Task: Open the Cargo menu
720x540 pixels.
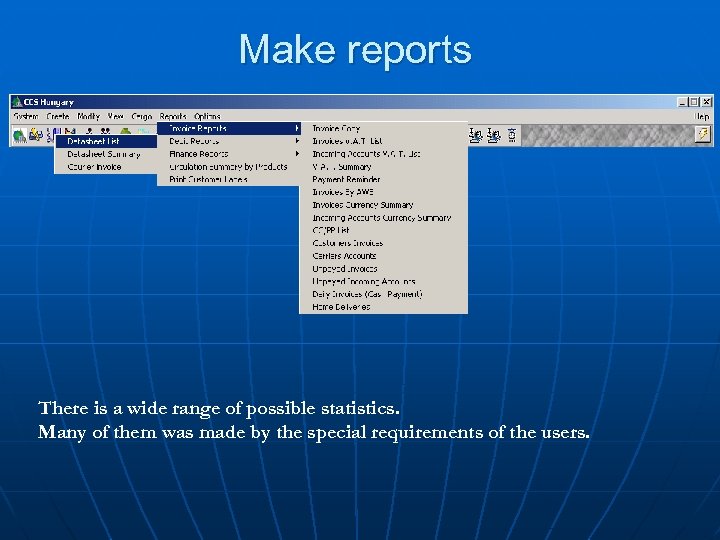Action: [141, 116]
